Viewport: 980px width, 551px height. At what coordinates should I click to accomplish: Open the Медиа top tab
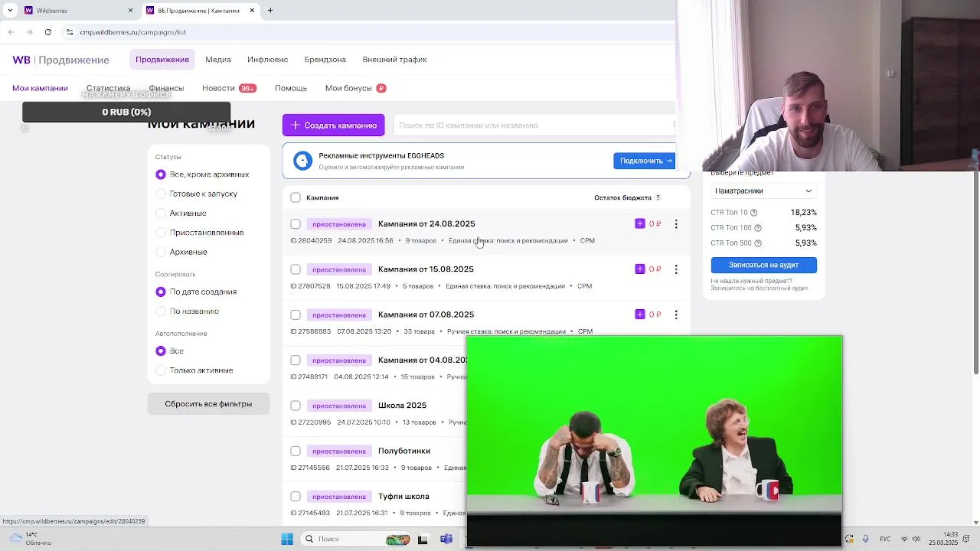coord(218,60)
